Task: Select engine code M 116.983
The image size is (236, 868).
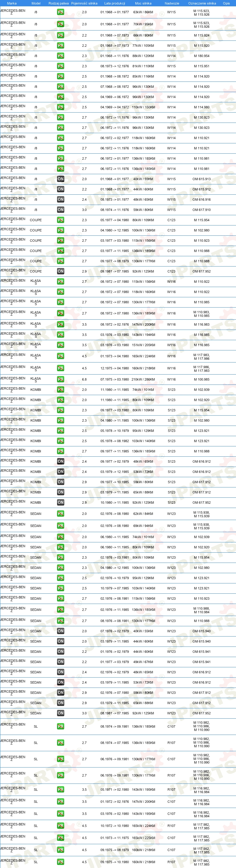Action: 202,324
